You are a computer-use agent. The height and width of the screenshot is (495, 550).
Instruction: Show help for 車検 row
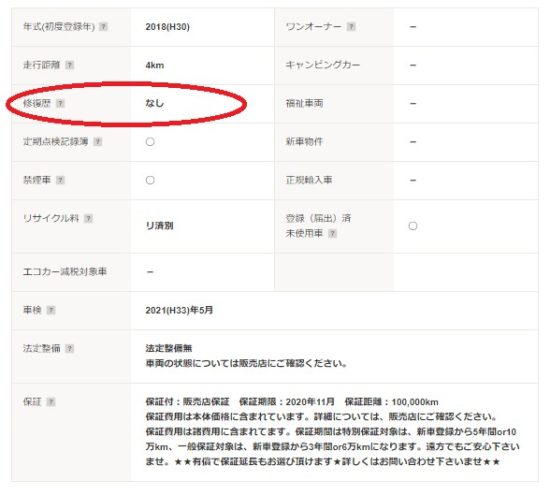(x=51, y=310)
